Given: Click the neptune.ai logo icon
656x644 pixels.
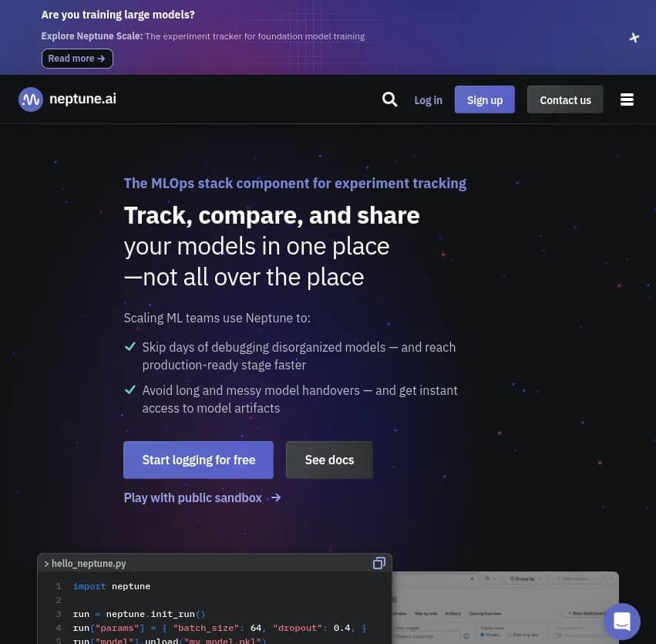Looking at the screenshot, I should coord(31,99).
